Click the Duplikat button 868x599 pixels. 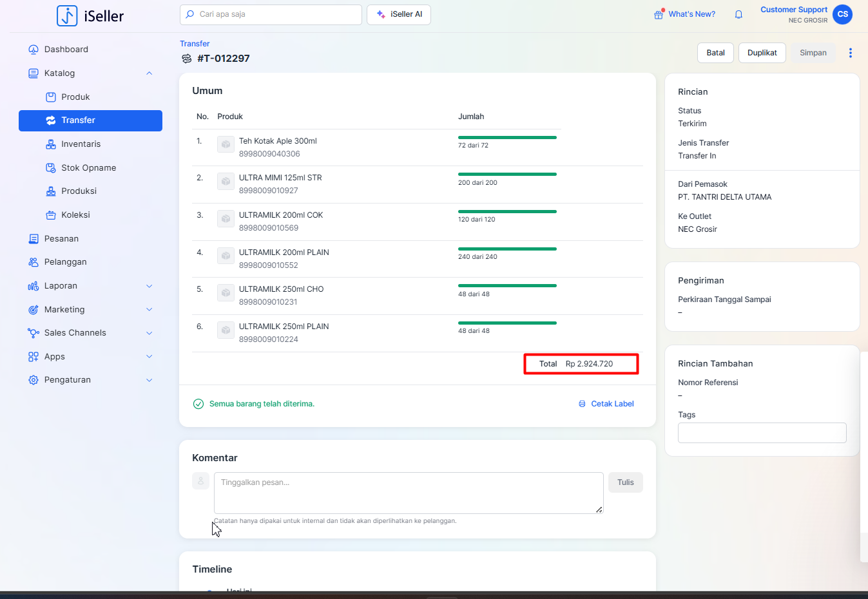pyautogui.click(x=762, y=53)
